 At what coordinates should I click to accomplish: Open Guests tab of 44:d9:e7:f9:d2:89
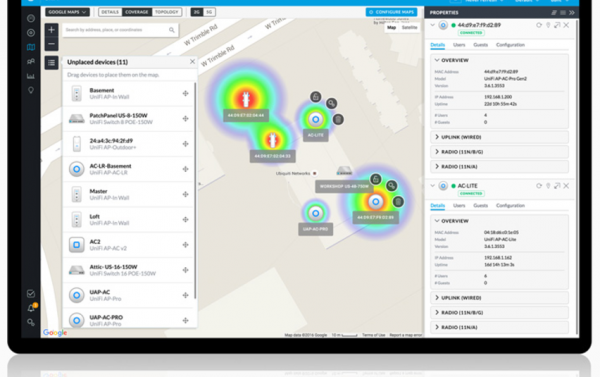click(x=480, y=45)
